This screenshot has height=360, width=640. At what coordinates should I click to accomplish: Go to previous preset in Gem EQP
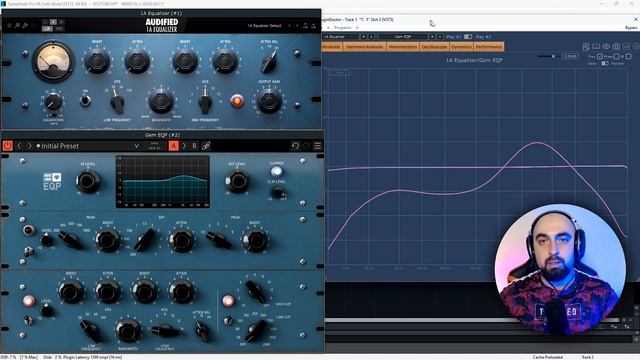click(x=19, y=146)
